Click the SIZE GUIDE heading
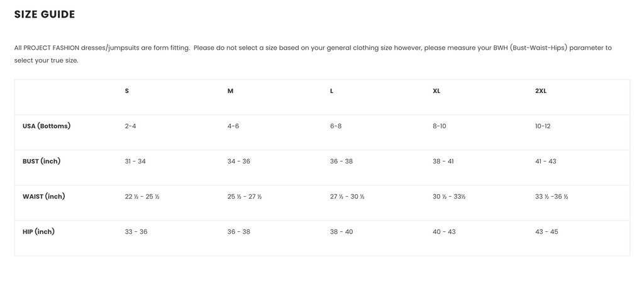Screen dimensions: 644x286 (45, 14)
